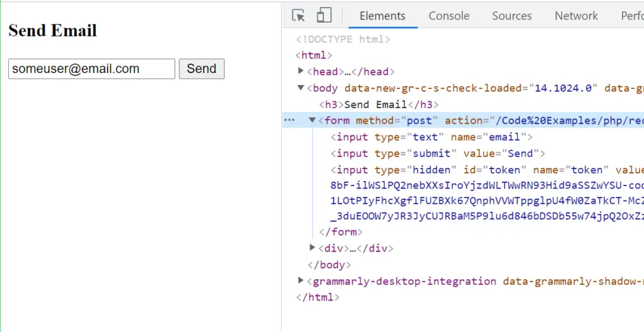The image size is (644, 332).
Task: Switch to the Console tab
Action: click(448, 16)
